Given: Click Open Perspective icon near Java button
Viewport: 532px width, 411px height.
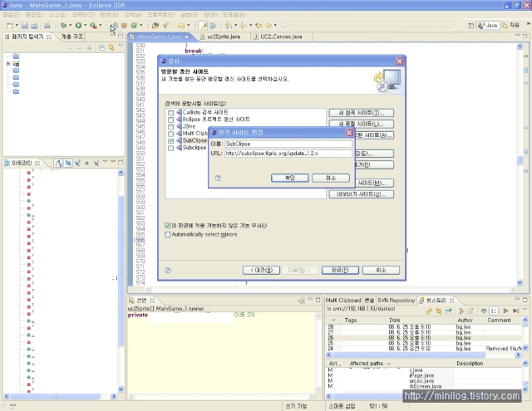Looking at the screenshot, I should 471,26.
